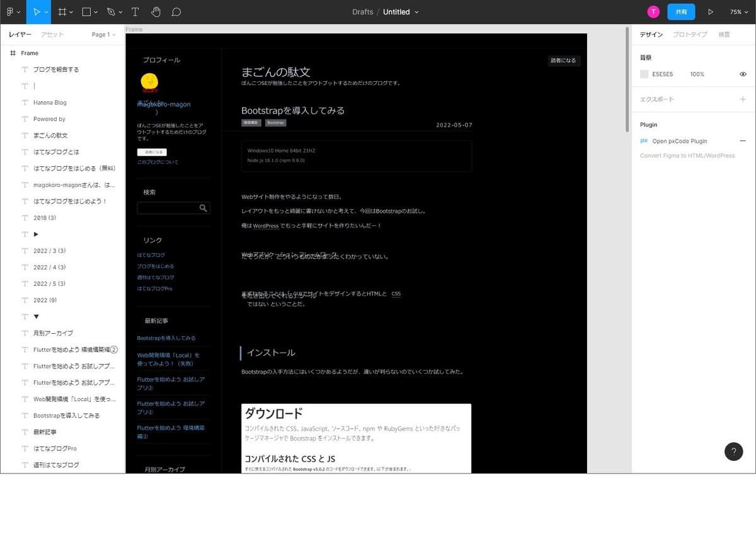Click the canvas vertical scrollbar
This screenshot has width=756, height=534.
click(x=627, y=79)
